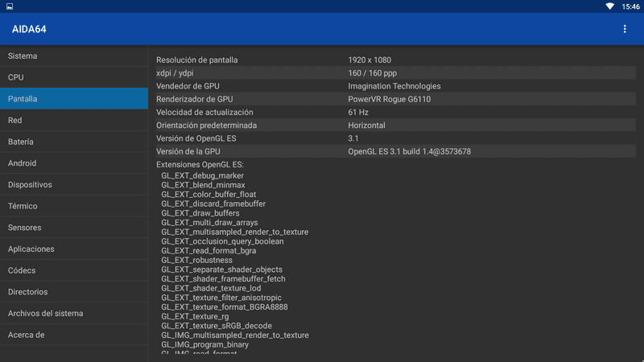
Task: Select GL_EXT_multi_draw_arrays extension
Action: [209, 223]
